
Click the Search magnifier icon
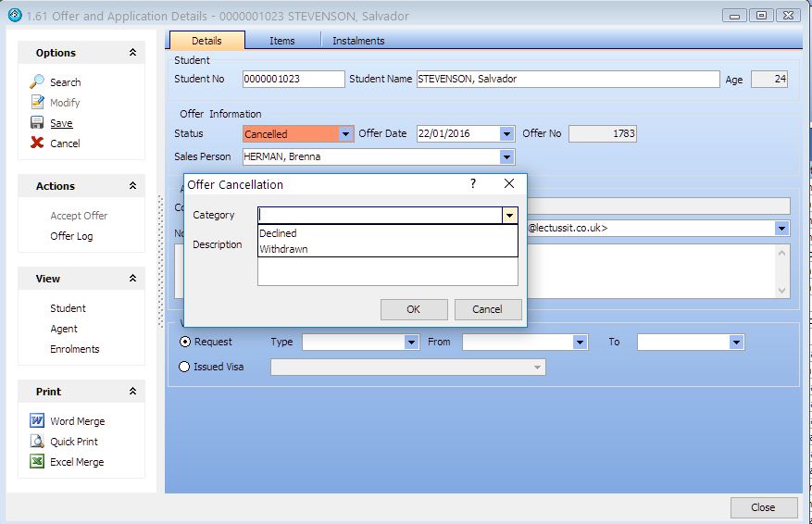(37, 82)
